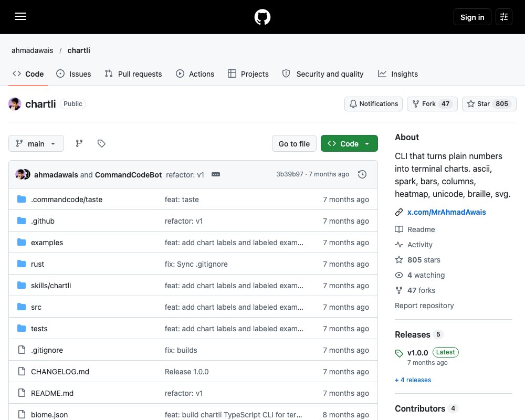Image resolution: width=525 pixels, height=420 pixels.
Task: Open commit 3b39b97
Action: [x=290, y=174]
